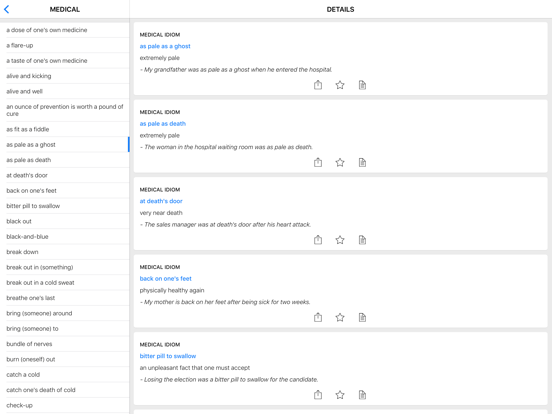The width and height of the screenshot is (552, 414).
Task: Share the 'as pale as death' idiom
Action: (x=318, y=162)
